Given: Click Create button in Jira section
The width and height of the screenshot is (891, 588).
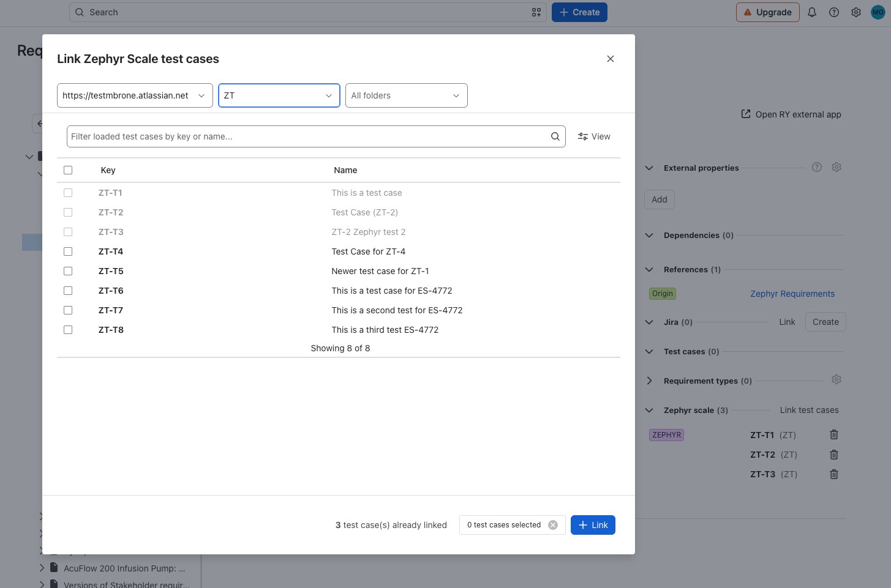Looking at the screenshot, I should tap(825, 322).
